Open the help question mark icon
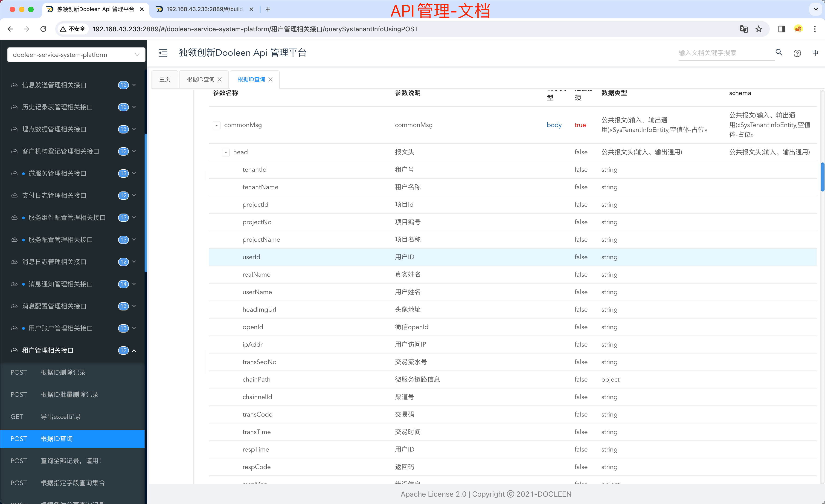 tap(797, 53)
